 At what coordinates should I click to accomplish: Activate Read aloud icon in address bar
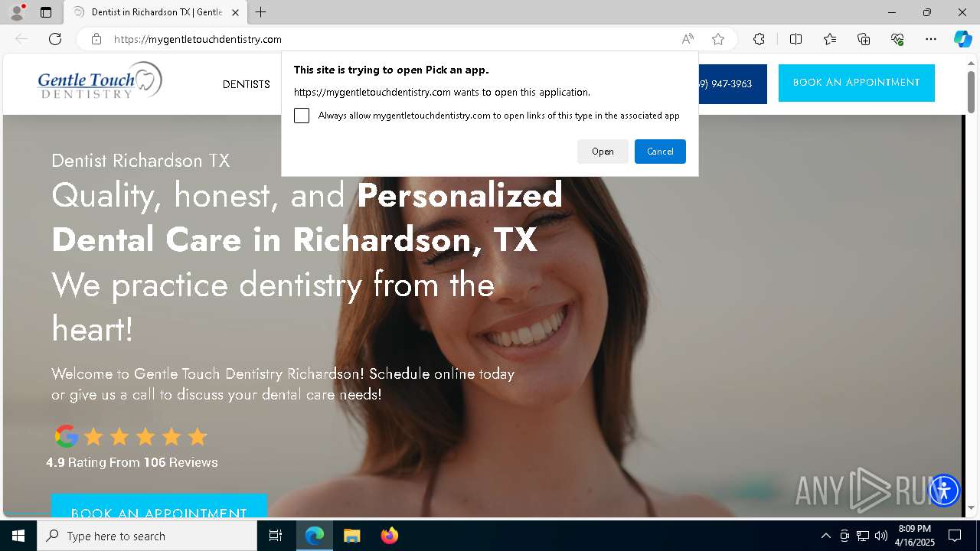pos(688,39)
